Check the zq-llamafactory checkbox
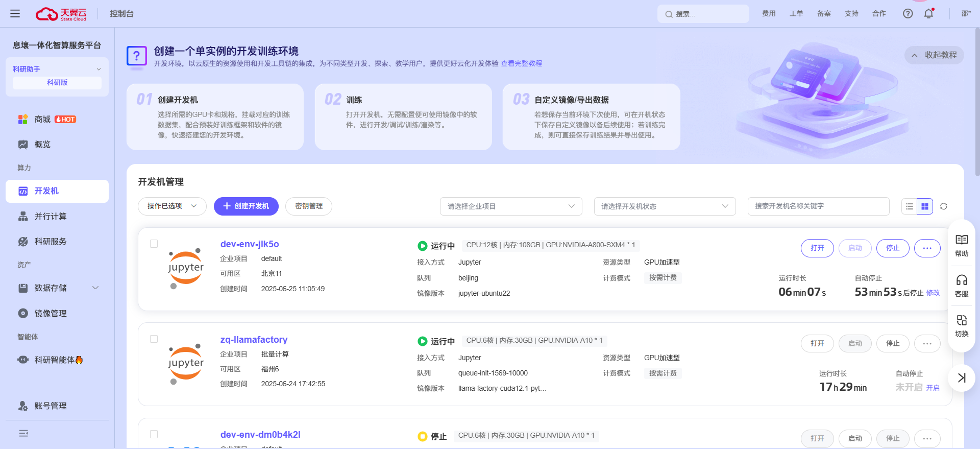The height and width of the screenshot is (449, 980). click(154, 339)
